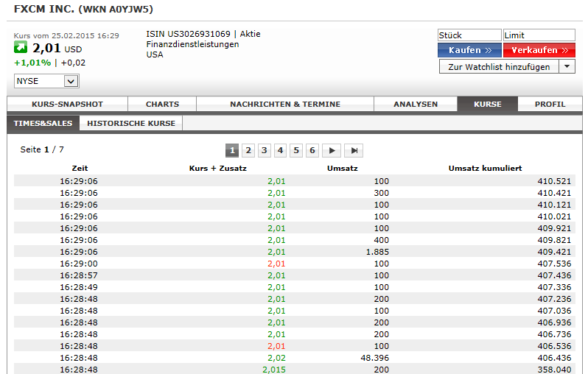The image size is (588, 374).
Task: Focus the Stück input field
Action: (x=469, y=35)
